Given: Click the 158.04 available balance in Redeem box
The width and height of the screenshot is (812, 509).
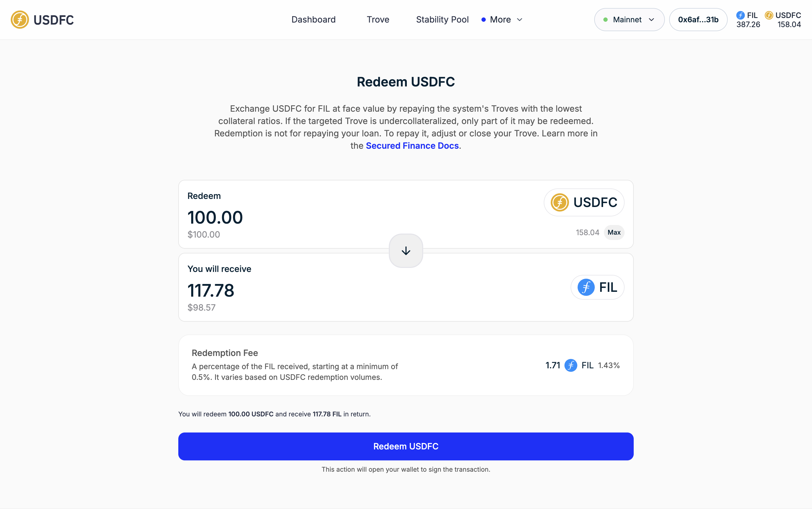Looking at the screenshot, I should point(587,232).
